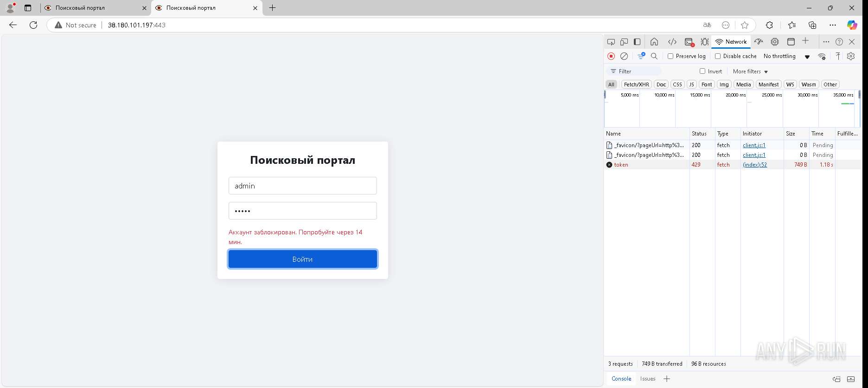Click the Войти login button

[x=302, y=259]
